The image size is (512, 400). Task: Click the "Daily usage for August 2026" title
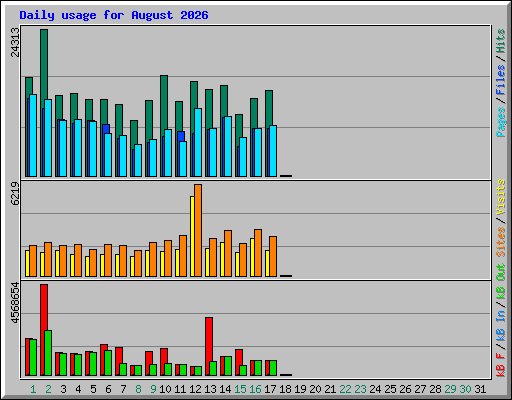[x=114, y=15]
